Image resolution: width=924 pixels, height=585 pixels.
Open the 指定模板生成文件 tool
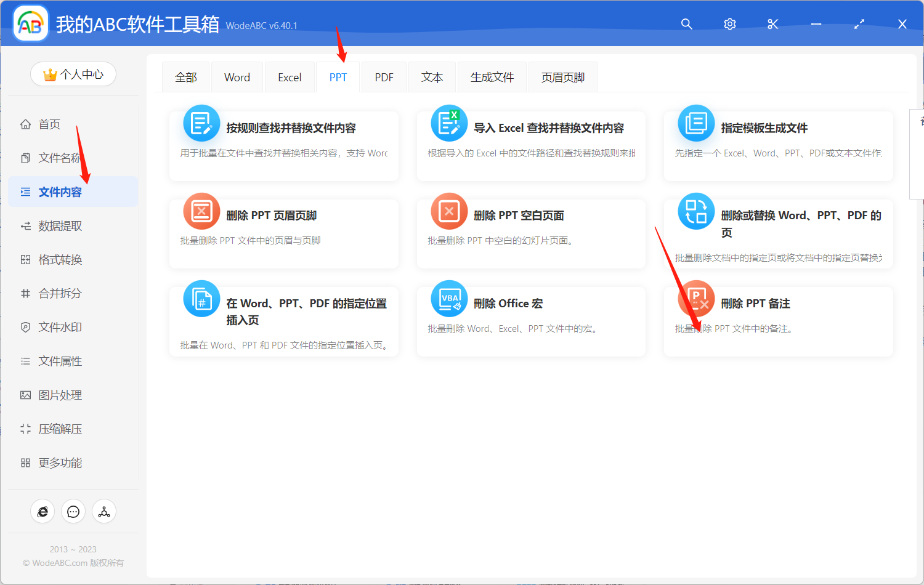[778, 145]
